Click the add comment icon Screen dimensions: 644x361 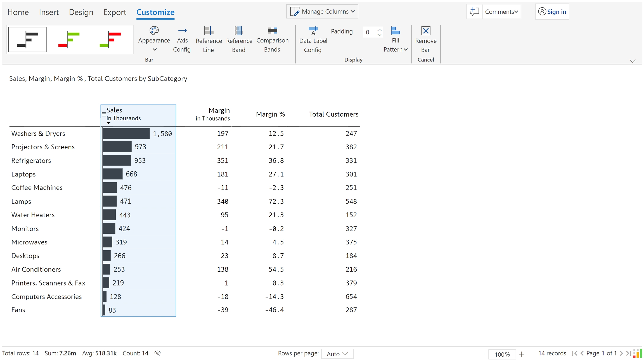coord(474,12)
